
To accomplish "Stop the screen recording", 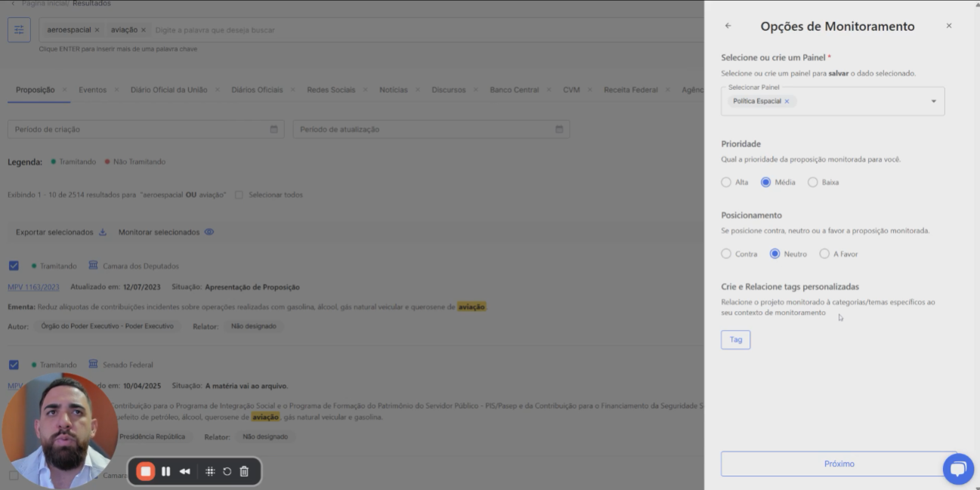I will tap(146, 471).
